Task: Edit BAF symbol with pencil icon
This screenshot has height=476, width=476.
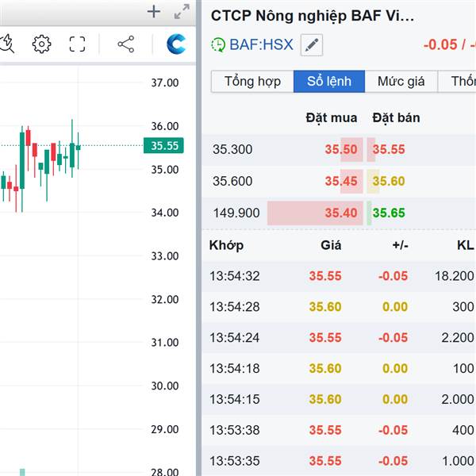Action: [312, 45]
